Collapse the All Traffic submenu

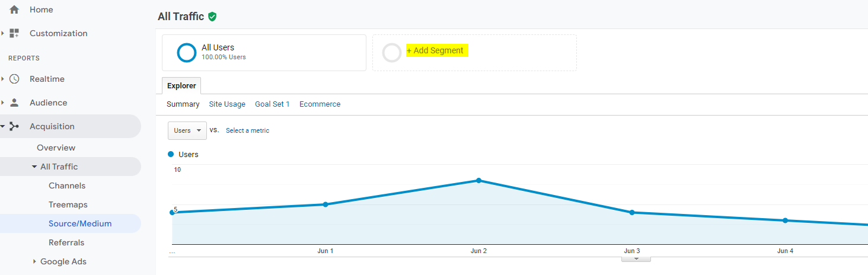point(34,167)
